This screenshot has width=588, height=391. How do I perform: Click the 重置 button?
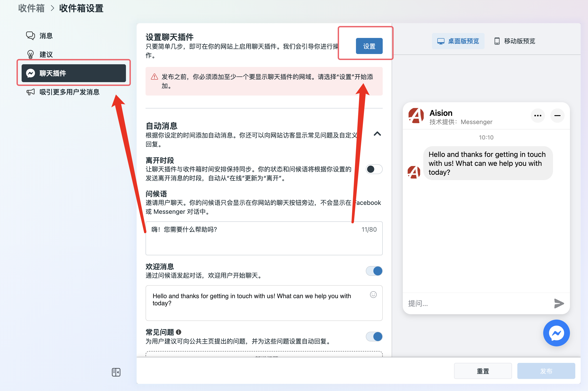tap(483, 371)
